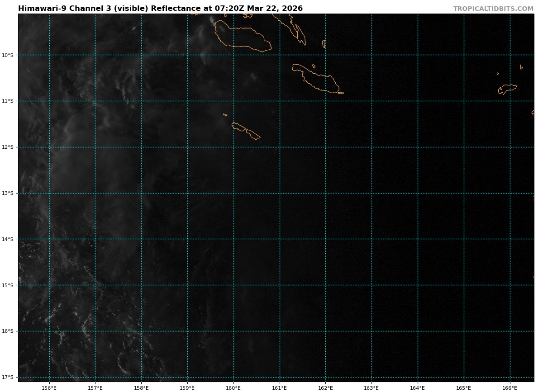Select the 160°E longitude label
This screenshot has height=392, width=543.
233,387
